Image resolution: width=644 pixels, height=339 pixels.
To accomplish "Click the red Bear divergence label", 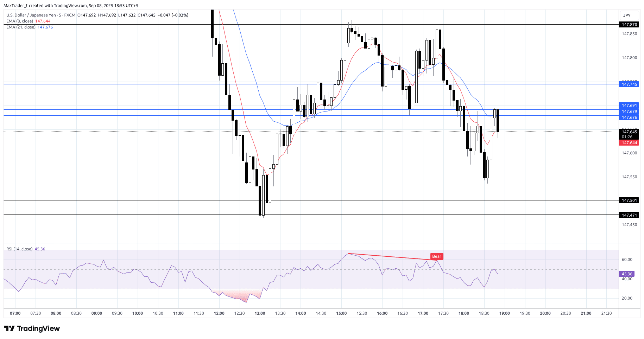I will coord(436,256).
